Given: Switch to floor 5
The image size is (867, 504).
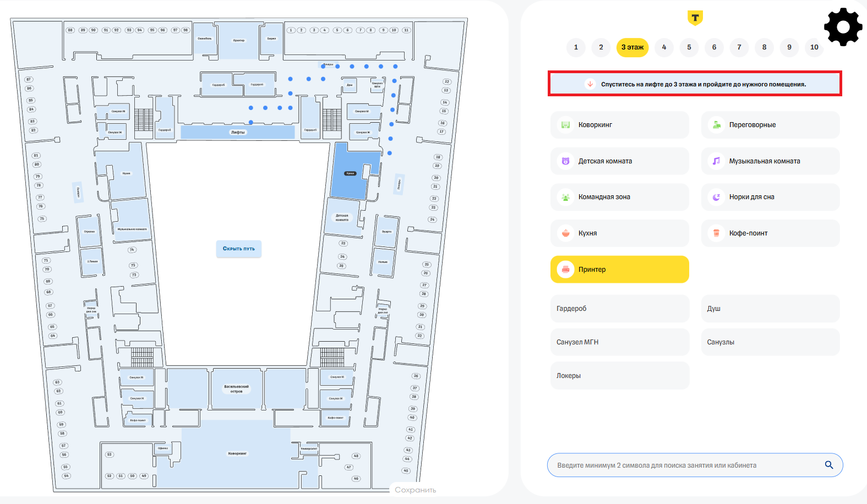Looking at the screenshot, I should coord(689,47).
